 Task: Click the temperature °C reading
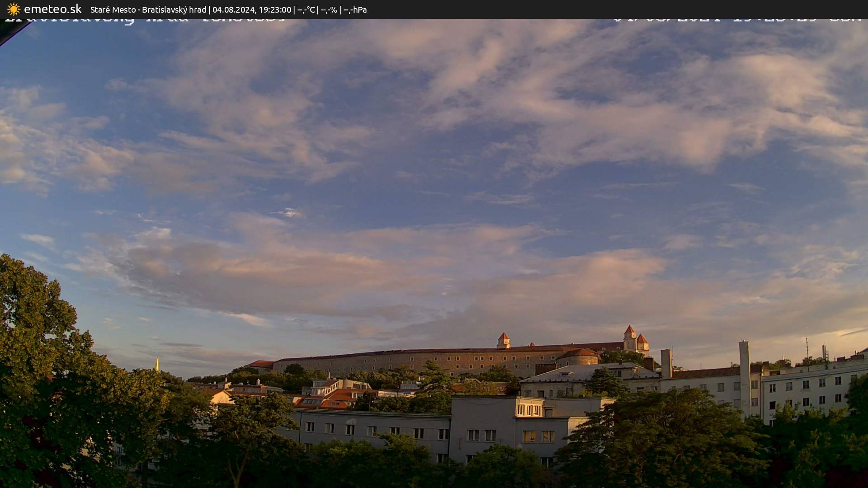[306, 9]
